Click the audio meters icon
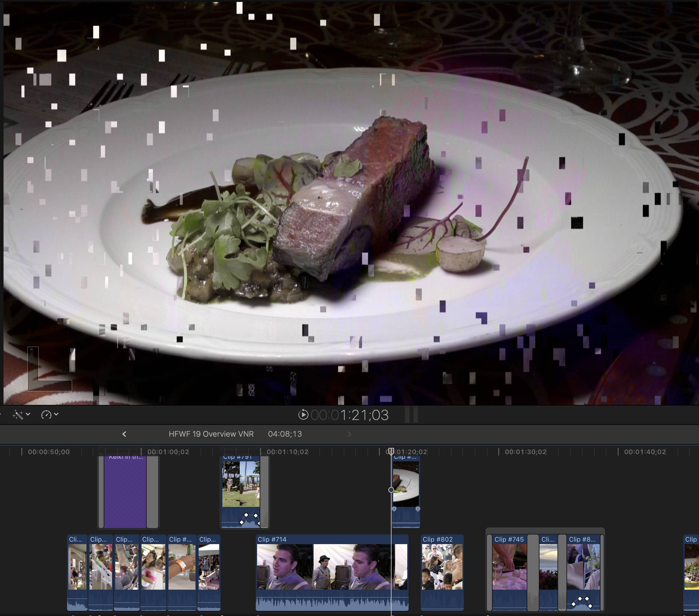This screenshot has width=699, height=616. [x=411, y=415]
